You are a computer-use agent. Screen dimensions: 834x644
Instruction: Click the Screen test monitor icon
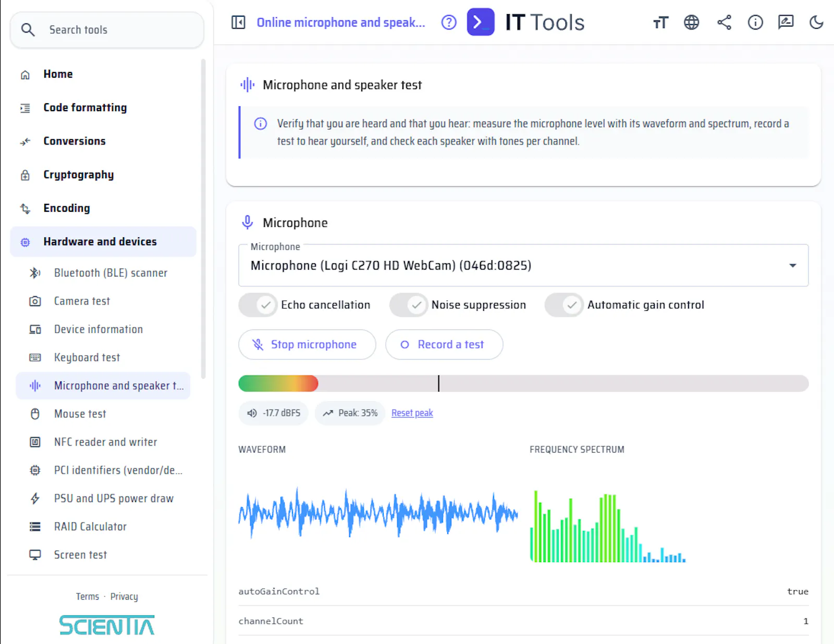[35, 554]
